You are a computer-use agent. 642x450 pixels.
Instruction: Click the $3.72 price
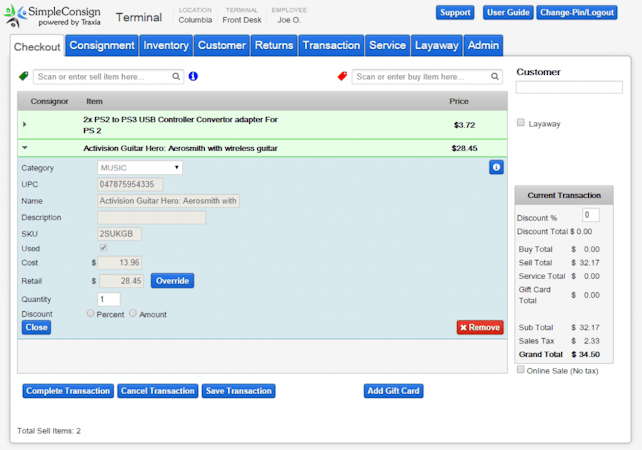[x=464, y=125]
